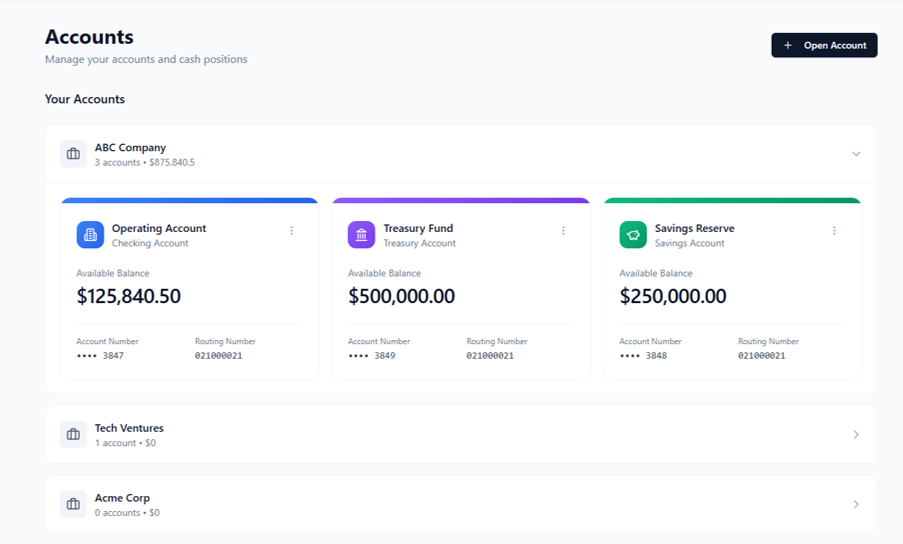Select the Operating Account title

(159, 228)
